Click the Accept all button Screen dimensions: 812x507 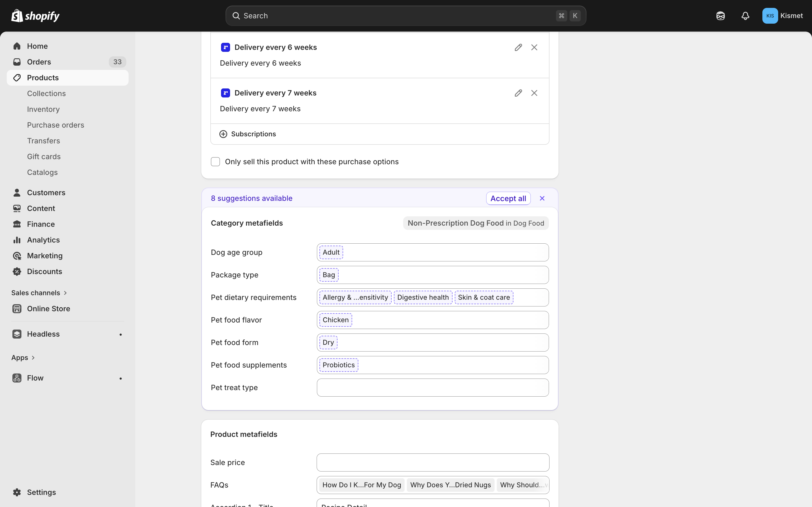[x=508, y=198]
